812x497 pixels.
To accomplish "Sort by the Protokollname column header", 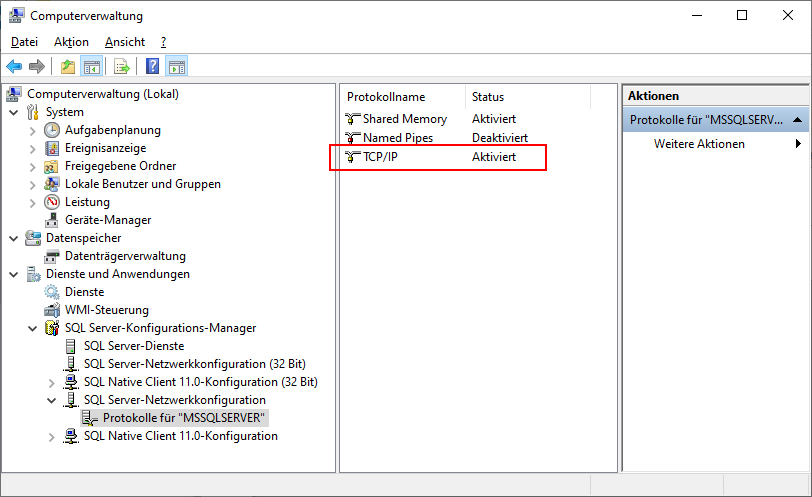I will tap(386, 97).
